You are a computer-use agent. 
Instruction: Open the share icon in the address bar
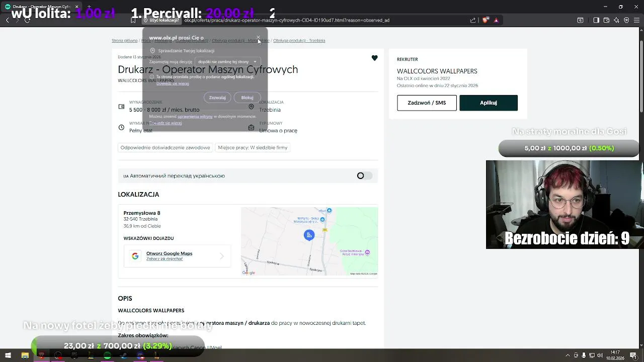click(473, 20)
